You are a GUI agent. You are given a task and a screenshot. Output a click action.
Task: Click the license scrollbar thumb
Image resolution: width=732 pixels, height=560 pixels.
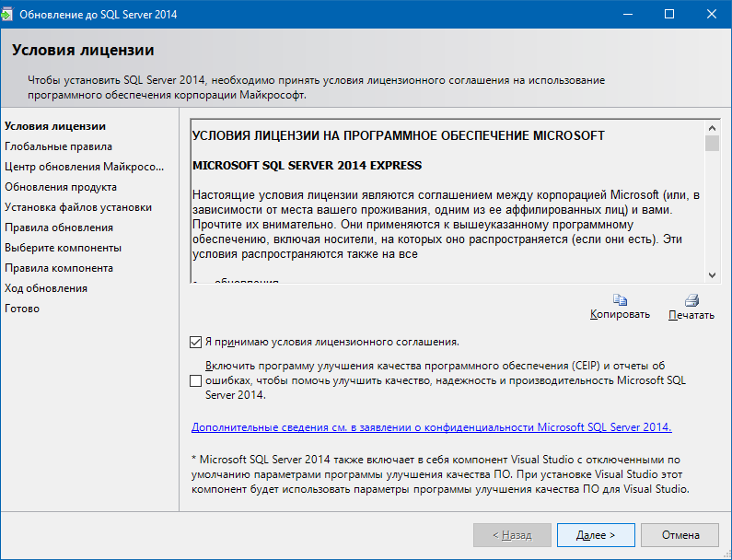click(712, 144)
